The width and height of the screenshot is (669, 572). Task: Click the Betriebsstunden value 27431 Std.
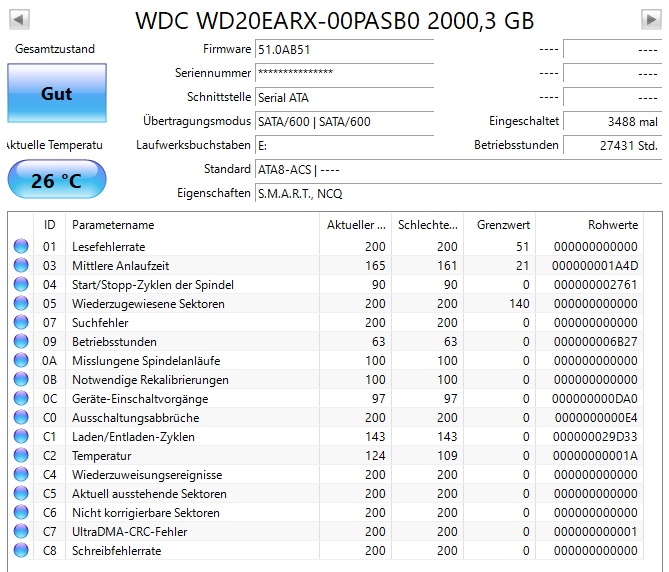tap(613, 145)
